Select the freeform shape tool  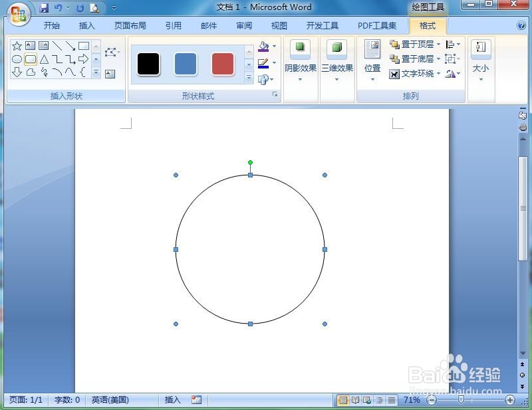[31, 72]
